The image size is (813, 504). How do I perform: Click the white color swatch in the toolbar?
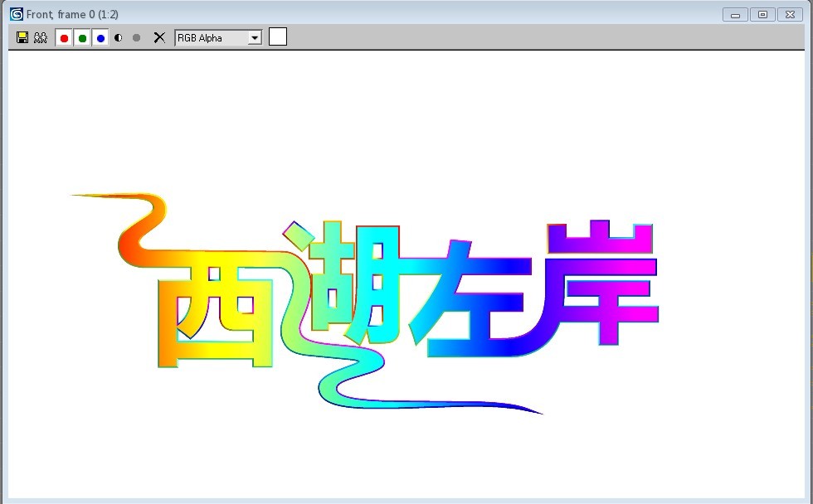[x=278, y=36]
